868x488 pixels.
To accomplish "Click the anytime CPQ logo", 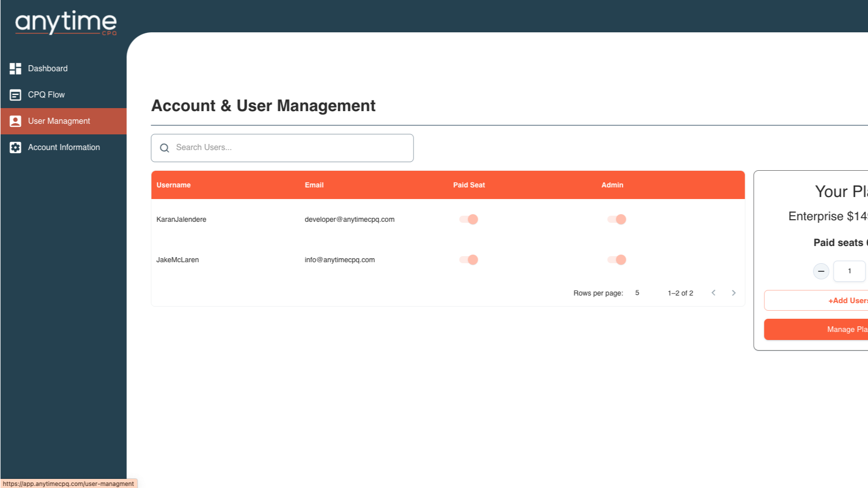I will (66, 23).
